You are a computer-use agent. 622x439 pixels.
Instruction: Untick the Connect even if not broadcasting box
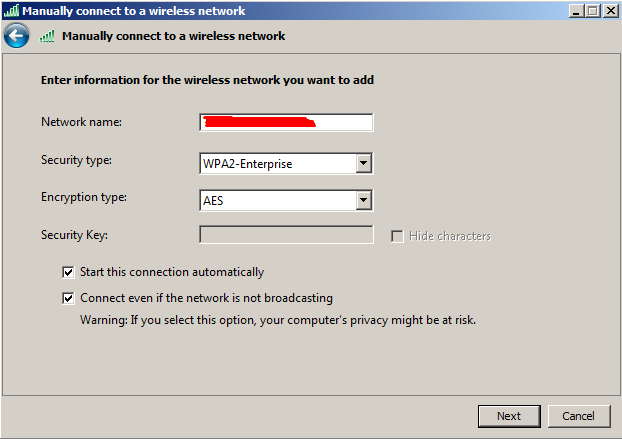(x=68, y=298)
